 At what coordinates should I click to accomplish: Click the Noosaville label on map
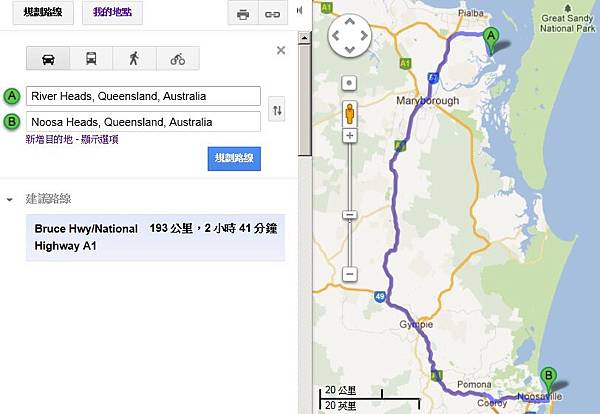pos(540,396)
